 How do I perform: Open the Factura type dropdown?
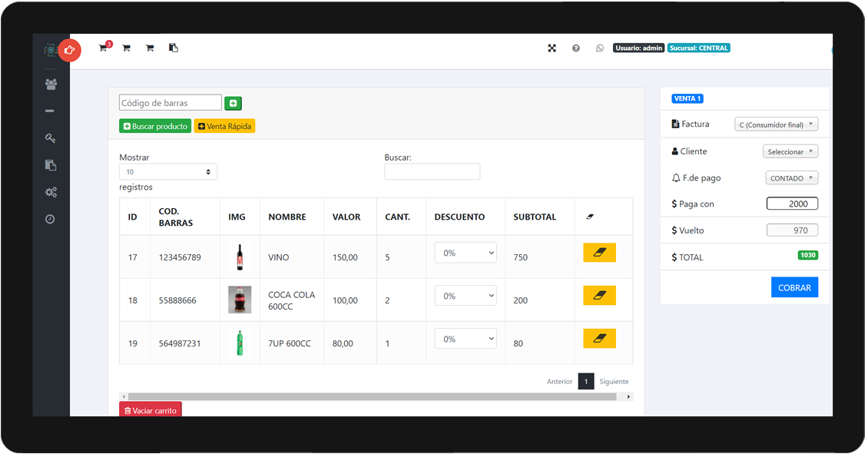(776, 124)
